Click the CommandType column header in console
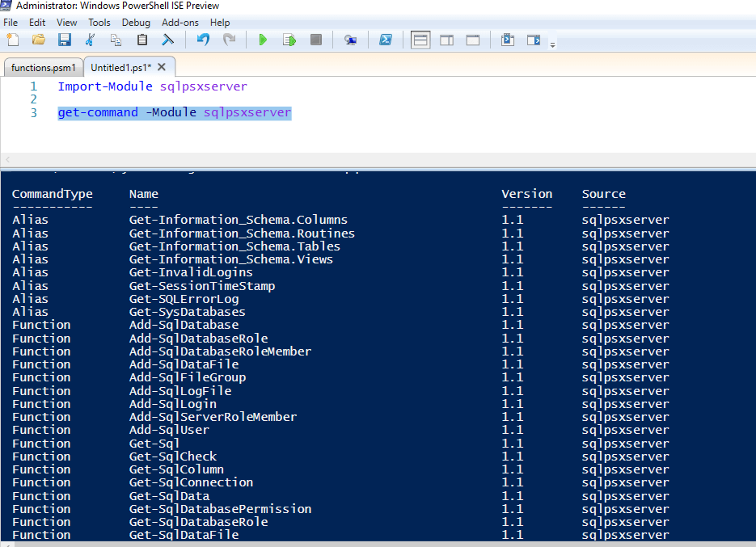 pyautogui.click(x=52, y=194)
